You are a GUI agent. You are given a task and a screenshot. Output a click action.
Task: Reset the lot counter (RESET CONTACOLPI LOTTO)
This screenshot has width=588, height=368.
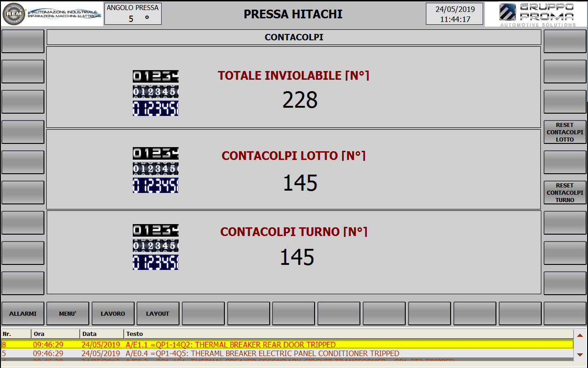pos(565,132)
